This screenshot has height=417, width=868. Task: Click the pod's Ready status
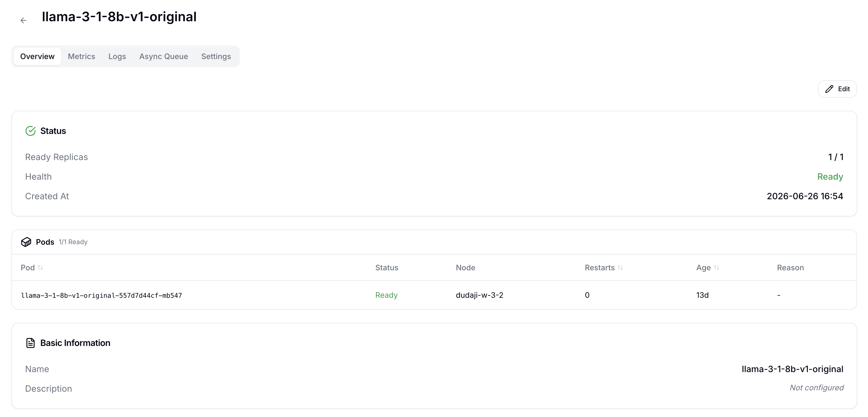[x=387, y=295]
